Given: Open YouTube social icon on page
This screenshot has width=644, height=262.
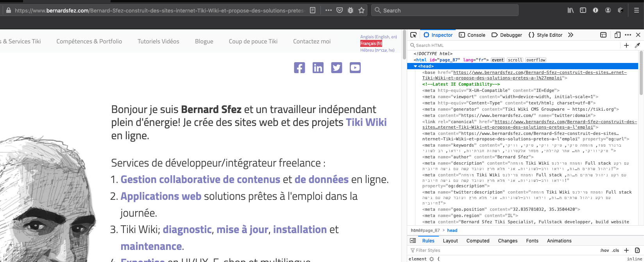Looking at the screenshot, I should pos(355,68).
